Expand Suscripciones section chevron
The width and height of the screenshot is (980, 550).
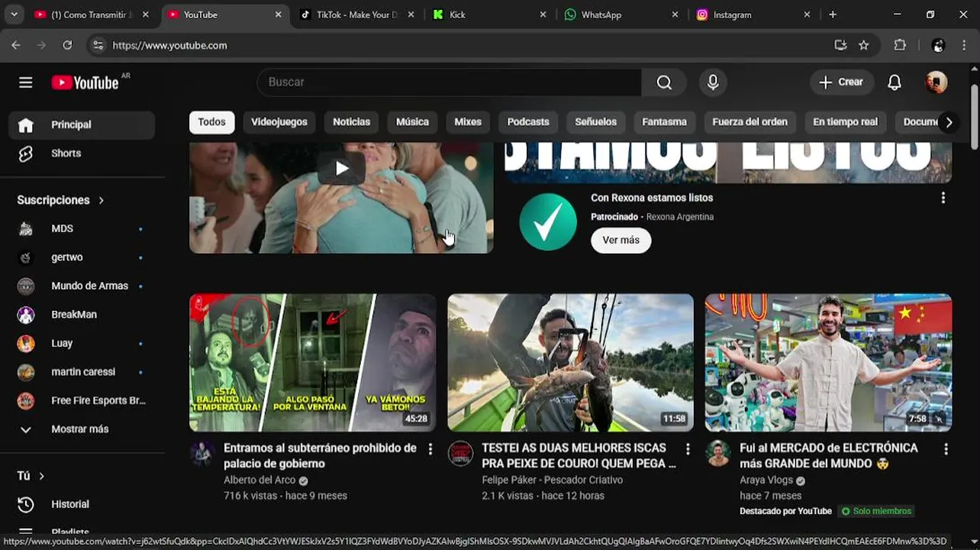pos(101,200)
